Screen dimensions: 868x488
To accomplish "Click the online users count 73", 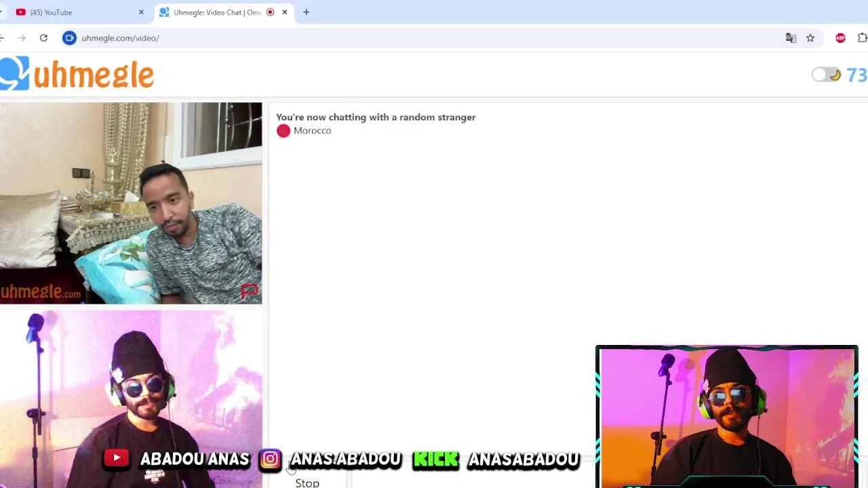I will tap(856, 75).
